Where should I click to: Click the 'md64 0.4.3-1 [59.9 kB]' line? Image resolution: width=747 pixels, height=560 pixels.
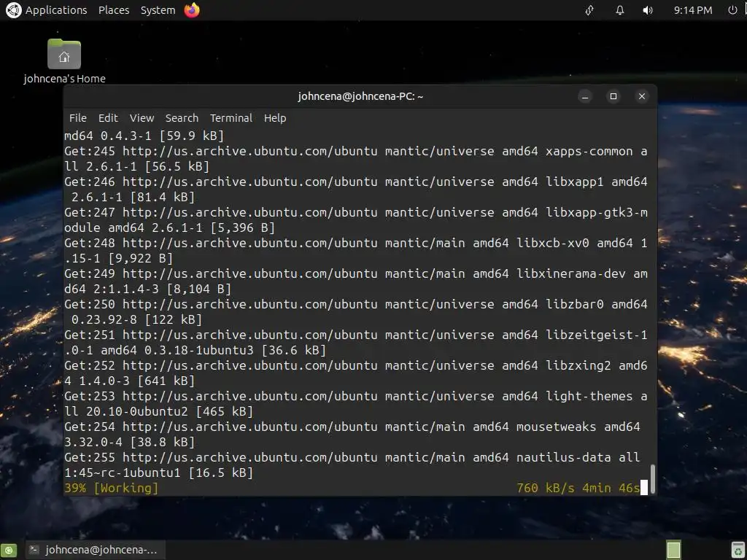144,136
